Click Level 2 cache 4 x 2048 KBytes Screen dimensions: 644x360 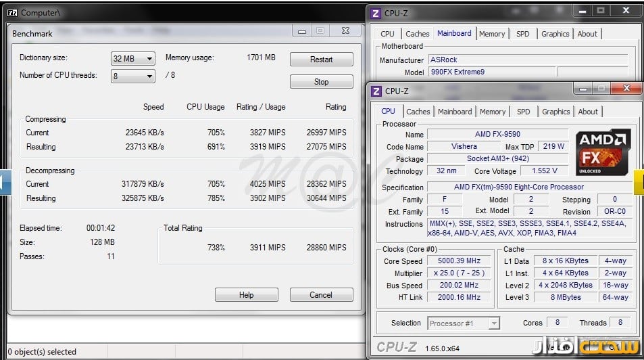(x=565, y=285)
